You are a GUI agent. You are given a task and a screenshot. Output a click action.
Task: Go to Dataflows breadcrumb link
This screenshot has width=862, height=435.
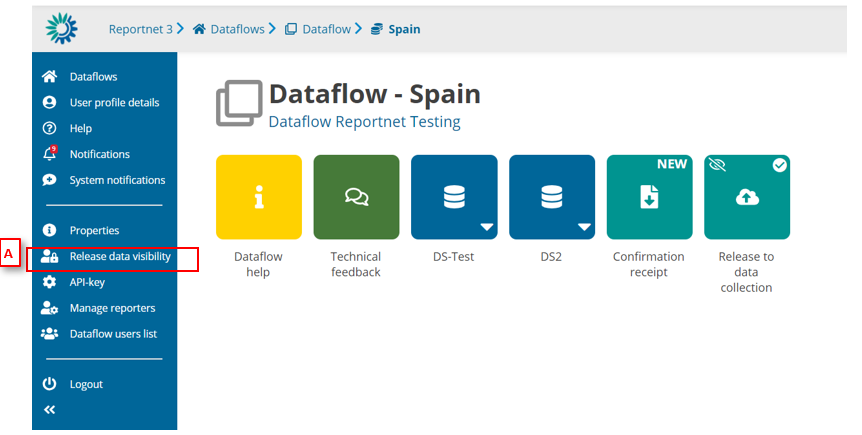[237, 29]
